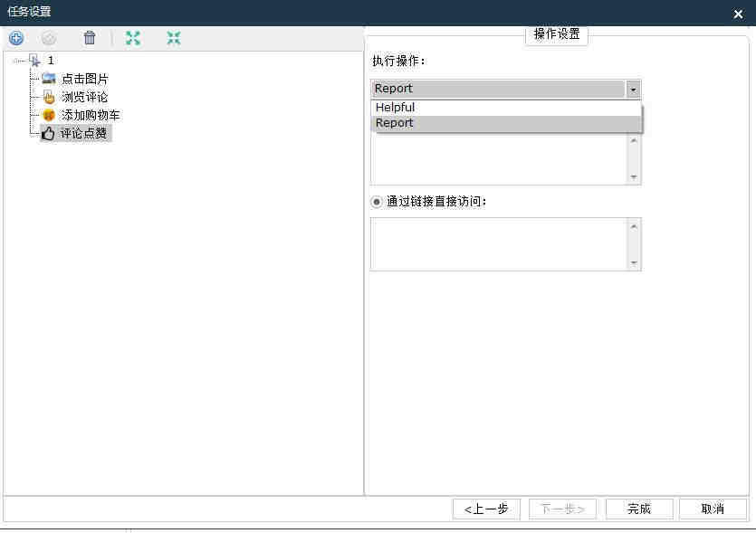
Task: Select root node labeled 1
Action: [x=51, y=61]
